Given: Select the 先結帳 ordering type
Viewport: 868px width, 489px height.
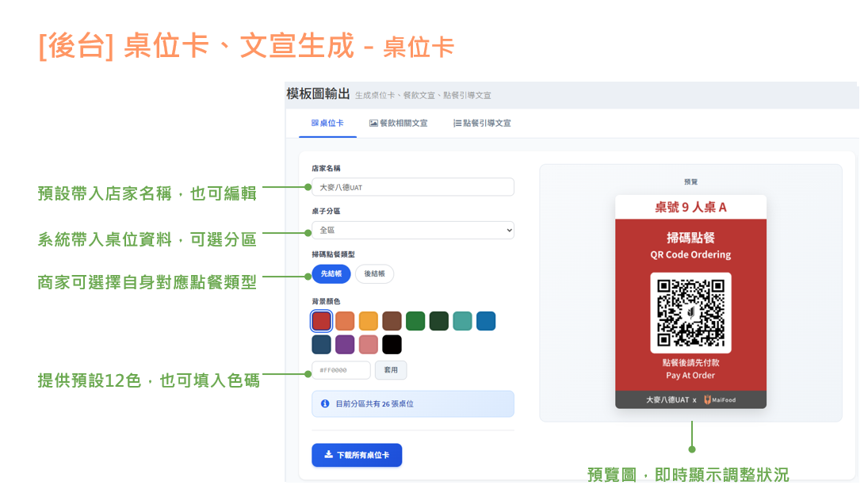Looking at the screenshot, I should click(331, 274).
